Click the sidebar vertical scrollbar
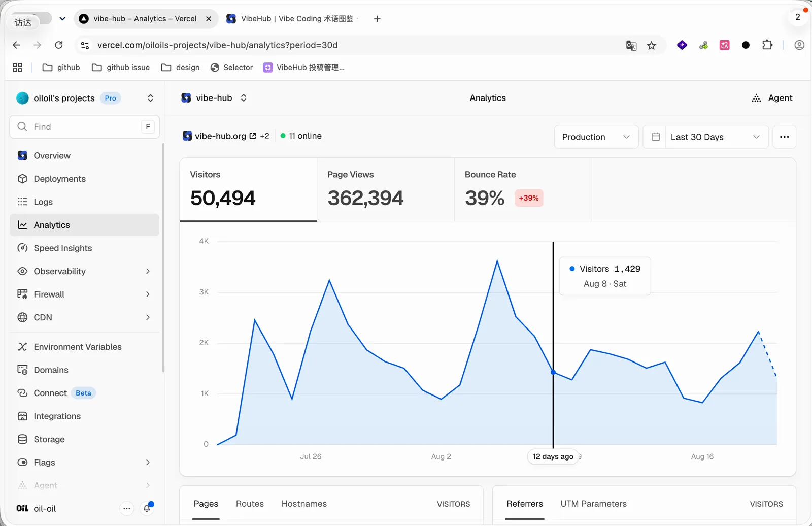The image size is (812, 526). coord(163,258)
